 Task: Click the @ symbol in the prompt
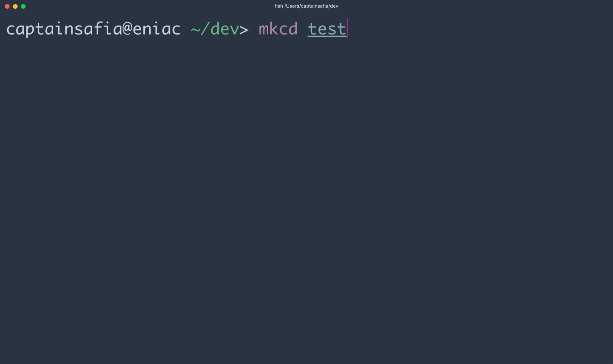click(127, 29)
